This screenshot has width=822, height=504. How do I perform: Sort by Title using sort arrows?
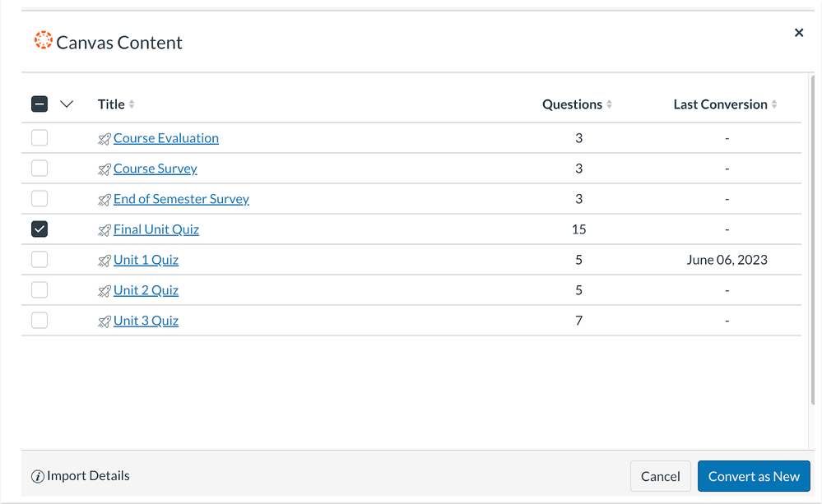[x=132, y=104]
